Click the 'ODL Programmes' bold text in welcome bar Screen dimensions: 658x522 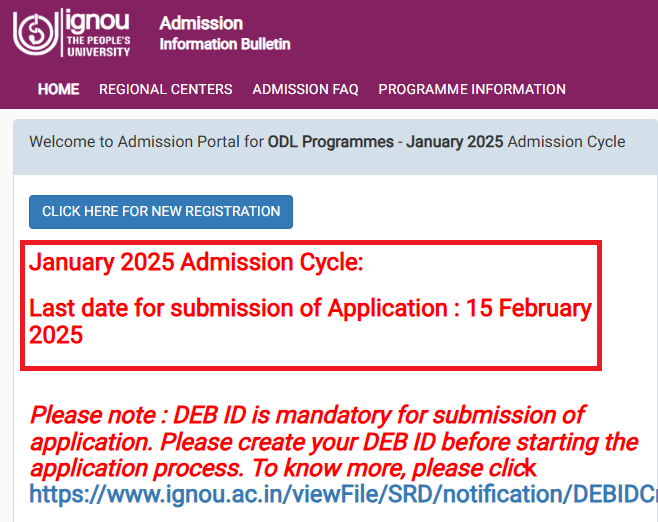(x=331, y=142)
